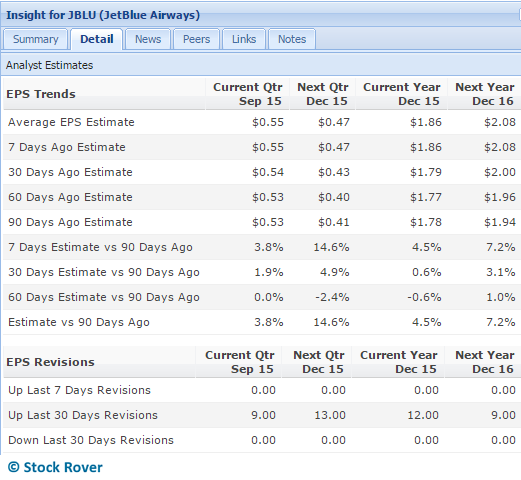Click 60 Days Ago Estimate value $1.96
The height and width of the screenshot is (480, 521).
(500, 197)
